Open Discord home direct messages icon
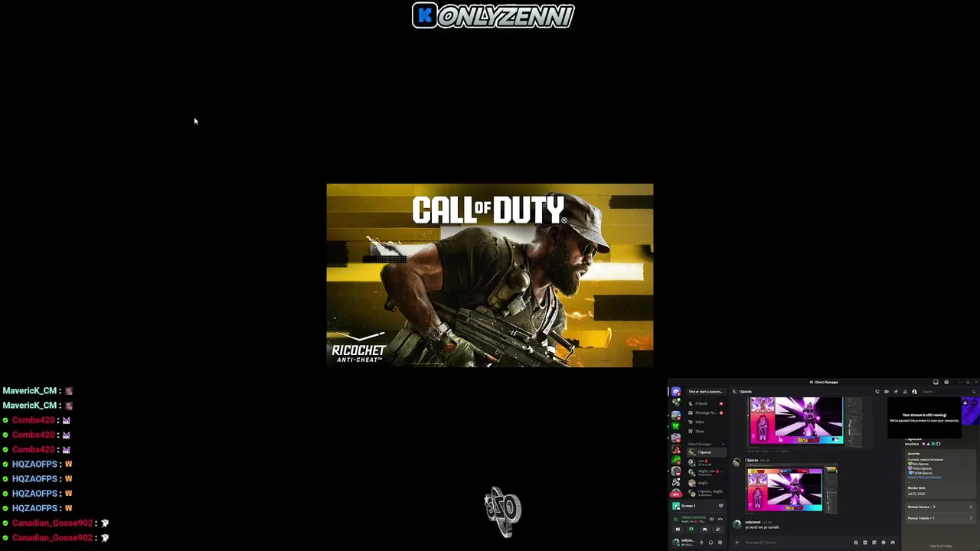The height and width of the screenshot is (551, 980). click(676, 391)
